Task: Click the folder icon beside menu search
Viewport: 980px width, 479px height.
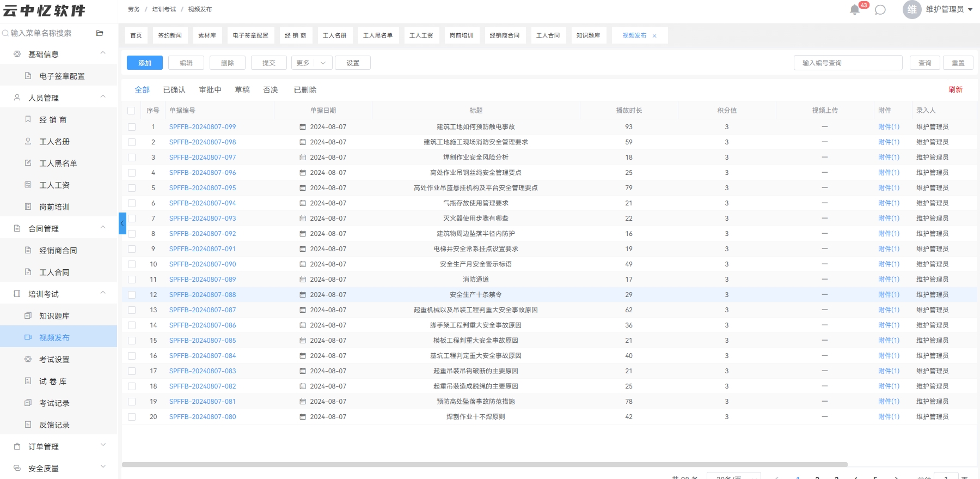Action: coord(100,33)
